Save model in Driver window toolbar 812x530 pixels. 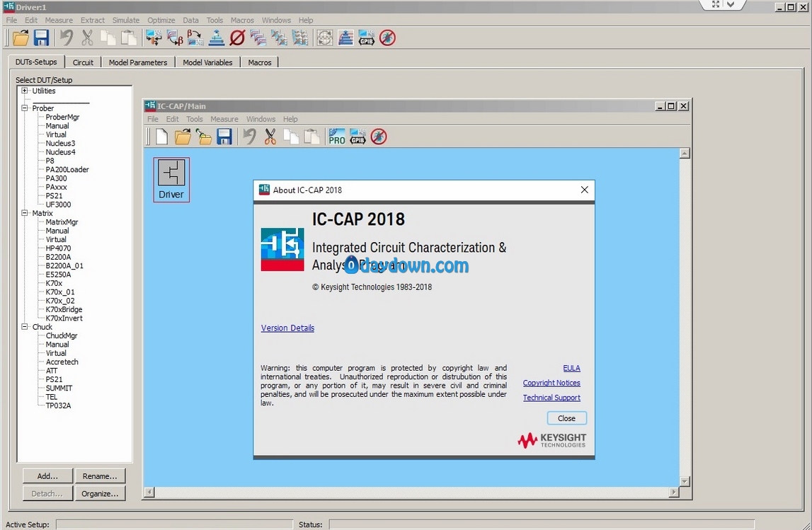(42, 38)
